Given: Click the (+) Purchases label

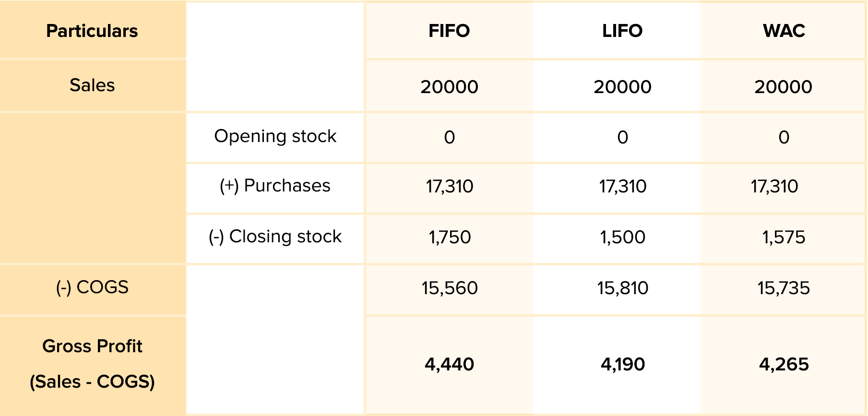Looking at the screenshot, I should click(275, 186).
